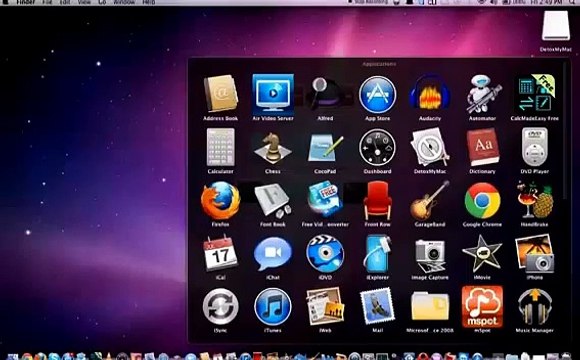This screenshot has height=360, width=580.
Task: Open Automator robot icon
Action: [482, 94]
